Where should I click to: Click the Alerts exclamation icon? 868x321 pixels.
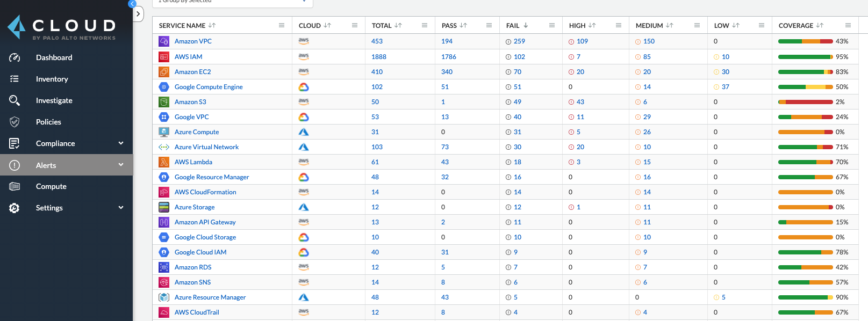pos(15,165)
